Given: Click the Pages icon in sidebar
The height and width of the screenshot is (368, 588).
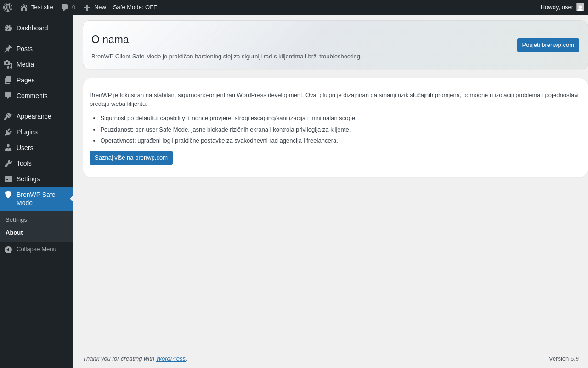Looking at the screenshot, I should tap(8, 80).
